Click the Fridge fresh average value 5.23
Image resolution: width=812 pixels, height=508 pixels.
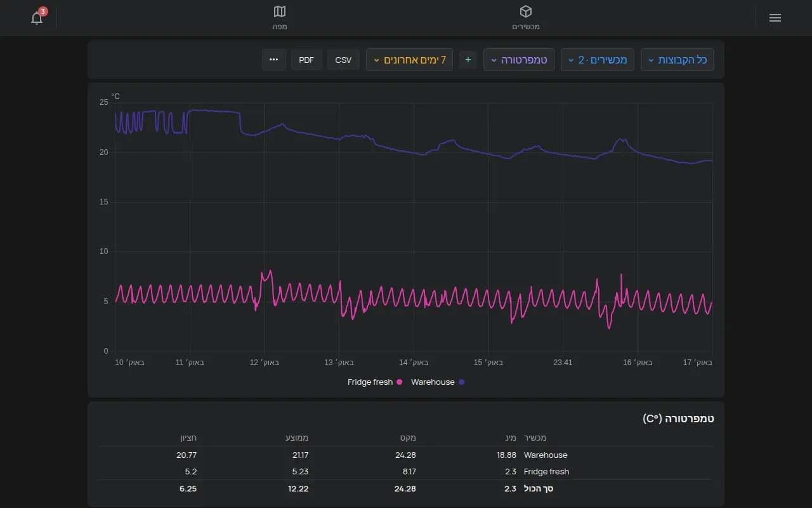click(299, 472)
